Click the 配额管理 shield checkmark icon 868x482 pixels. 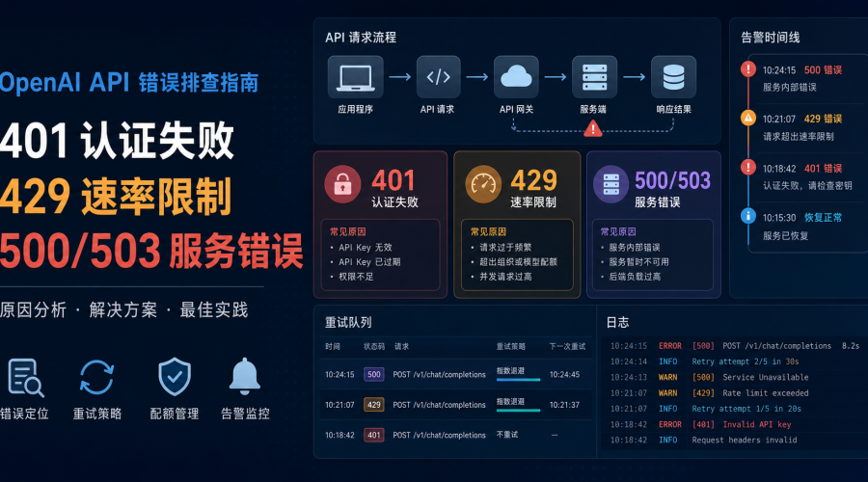pos(175,377)
